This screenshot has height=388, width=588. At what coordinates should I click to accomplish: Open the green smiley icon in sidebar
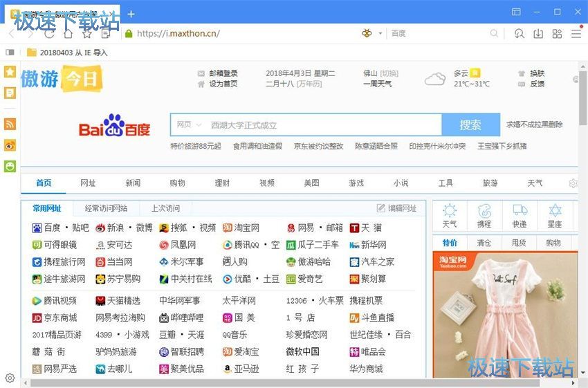10,166
